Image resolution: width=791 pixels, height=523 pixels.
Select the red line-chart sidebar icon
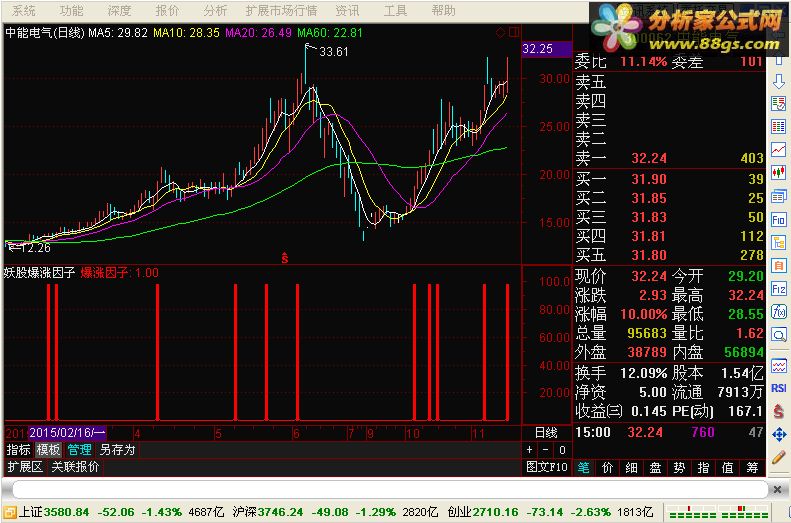tap(778, 149)
